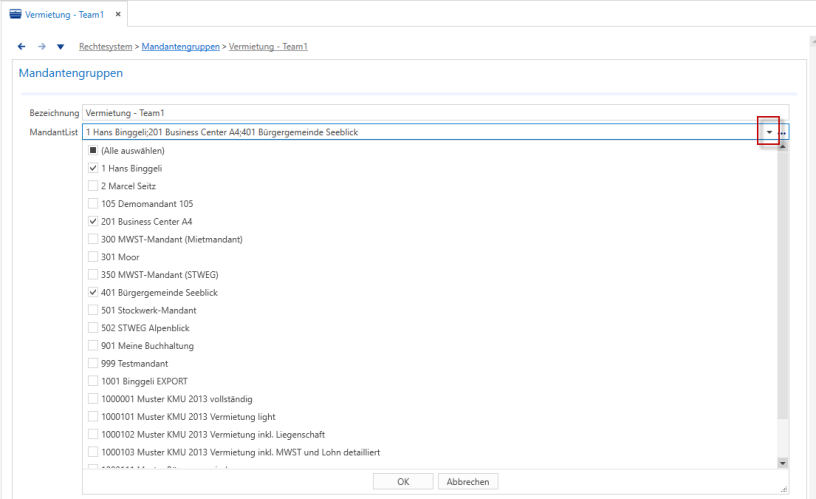Check the 2 Marcel Seitz option
Screen dimensions: 816x499
tap(93, 186)
